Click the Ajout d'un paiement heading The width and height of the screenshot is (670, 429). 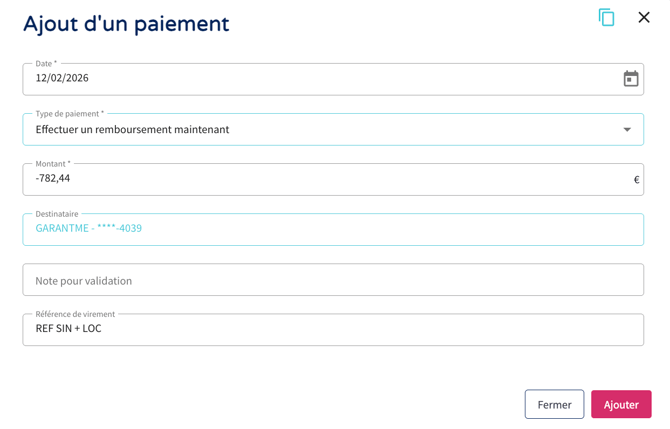(126, 24)
